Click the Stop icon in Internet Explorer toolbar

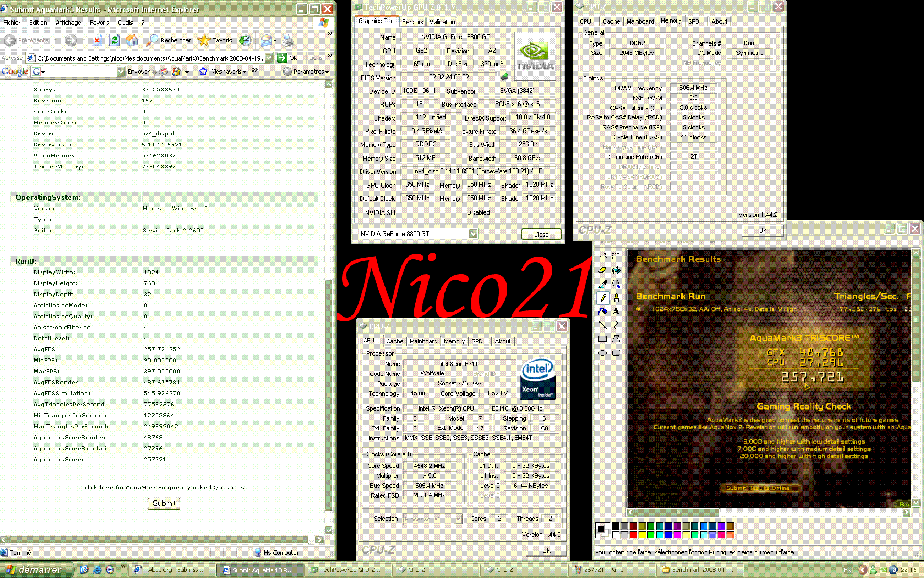pyautogui.click(x=97, y=40)
